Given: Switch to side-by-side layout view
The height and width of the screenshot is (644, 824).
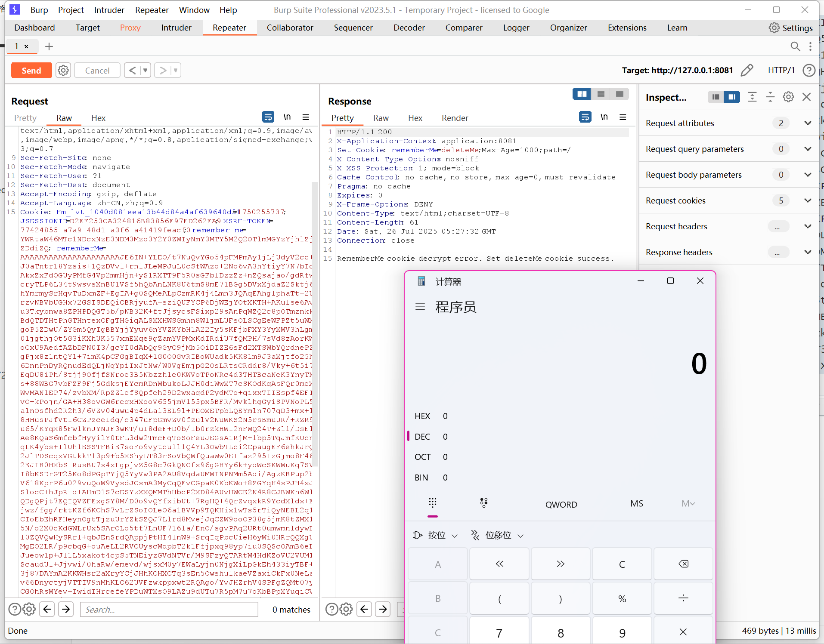Looking at the screenshot, I should coord(582,94).
